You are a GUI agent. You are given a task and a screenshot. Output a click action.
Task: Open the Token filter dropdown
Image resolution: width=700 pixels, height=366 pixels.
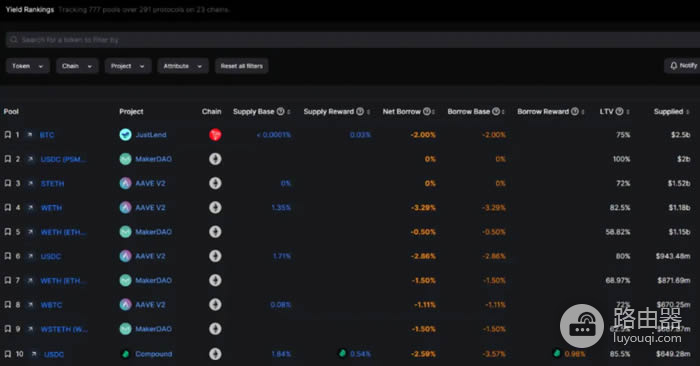click(x=28, y=66)
